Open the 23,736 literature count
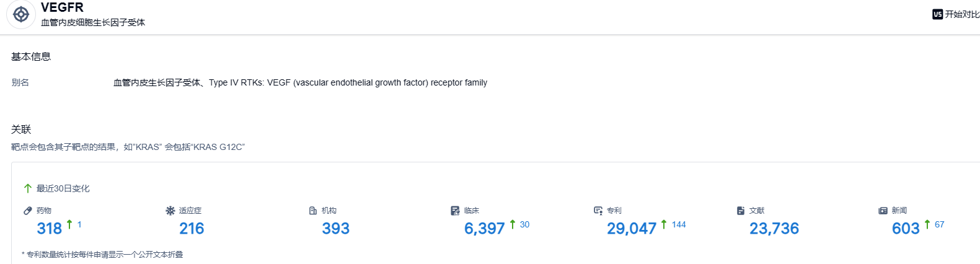980x264 pixels. click(x=774, y=229)
